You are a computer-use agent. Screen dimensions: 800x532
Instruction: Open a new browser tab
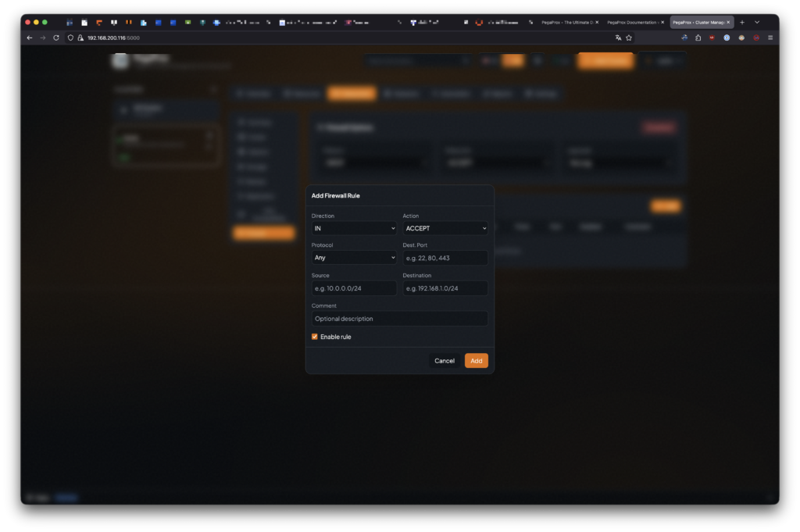pyautogui.click(x=742, y=23)
